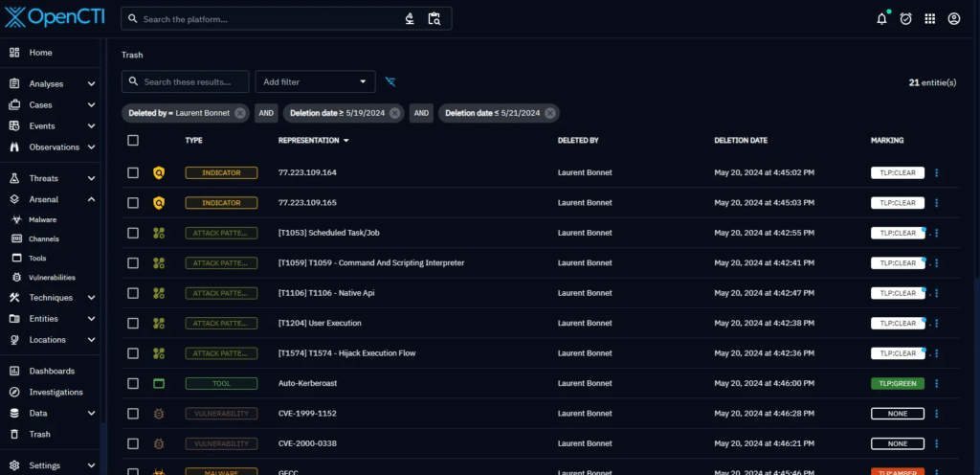980x475 pixels.
Task: Remove the 'Deleted by = Laurent Bonnet' filter
Action: coord(239,113)
